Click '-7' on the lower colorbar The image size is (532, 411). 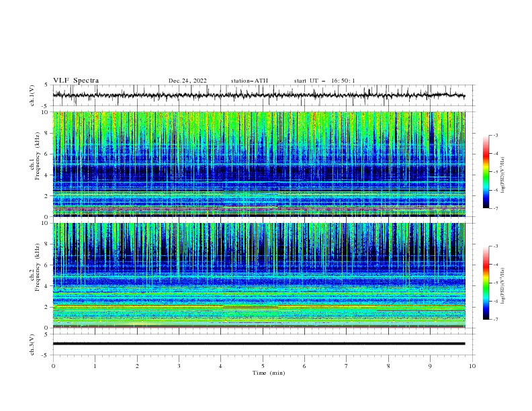click(495, 320)
